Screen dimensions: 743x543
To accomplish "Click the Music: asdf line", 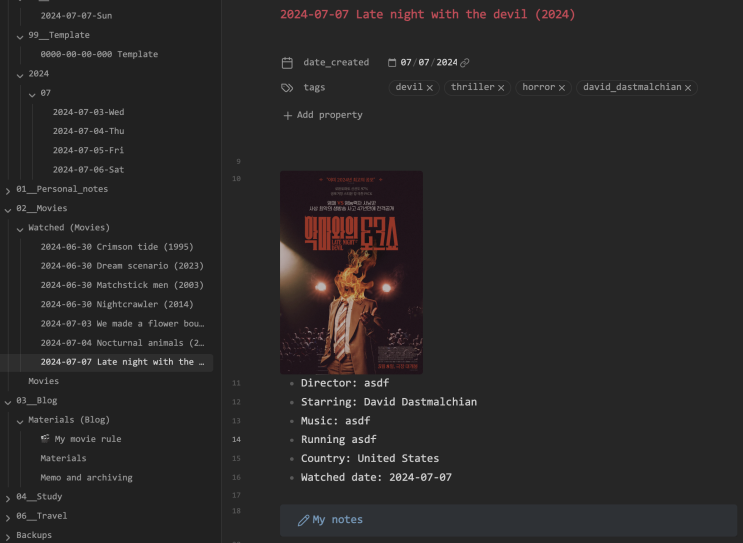I will tap(335, 421).
